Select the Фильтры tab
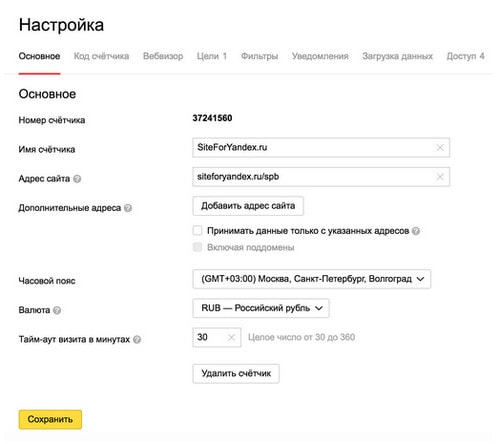 pyautogui.click(x=259, y=56)
